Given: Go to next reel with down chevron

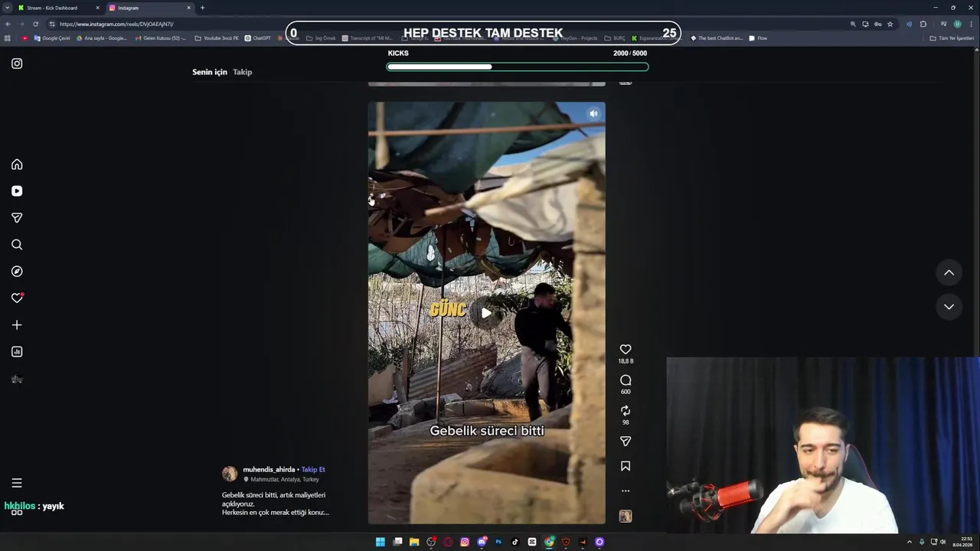Looking at the screenshot, I should coord(949,307).
